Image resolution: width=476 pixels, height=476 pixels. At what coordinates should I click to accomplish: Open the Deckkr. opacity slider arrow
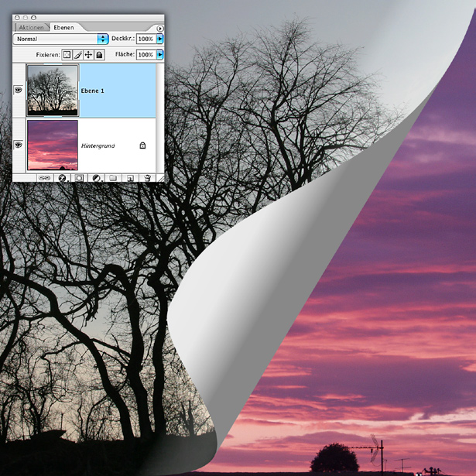[160, 39]
